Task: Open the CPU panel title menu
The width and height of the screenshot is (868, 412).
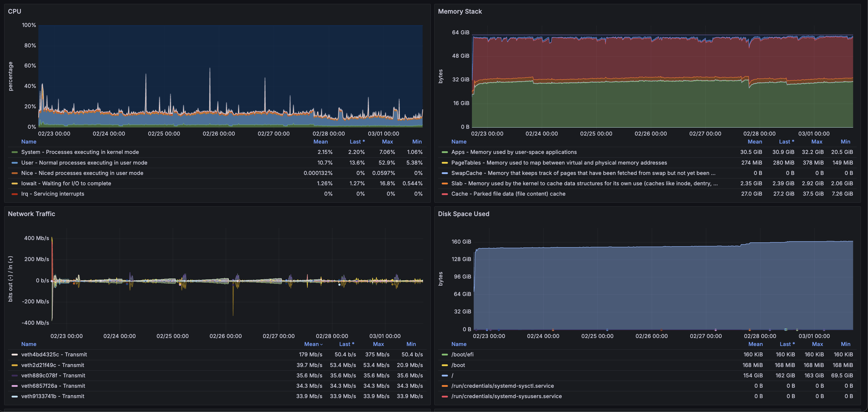Action: point(15,11)
